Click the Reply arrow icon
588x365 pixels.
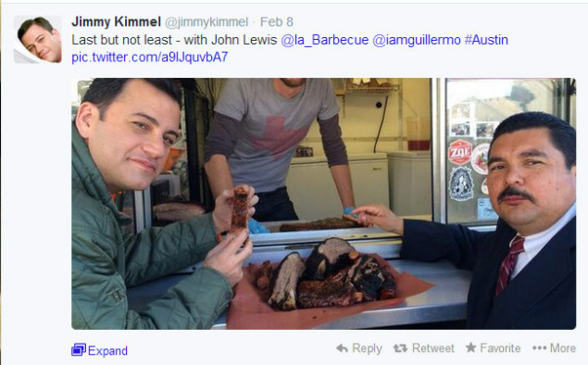342,348
